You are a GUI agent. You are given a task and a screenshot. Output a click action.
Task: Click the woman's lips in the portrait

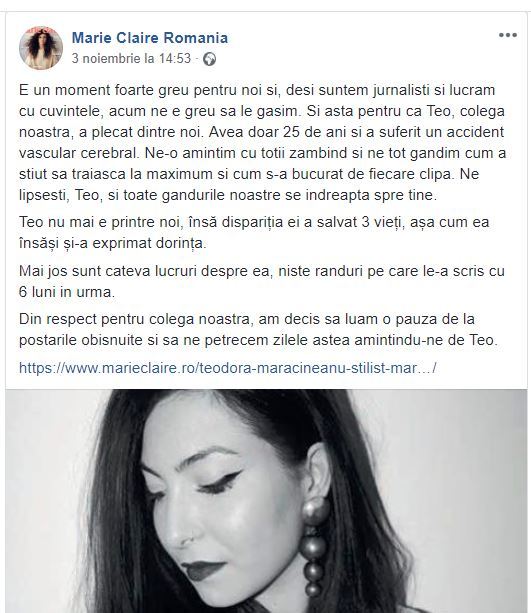[x=202, y=570]
